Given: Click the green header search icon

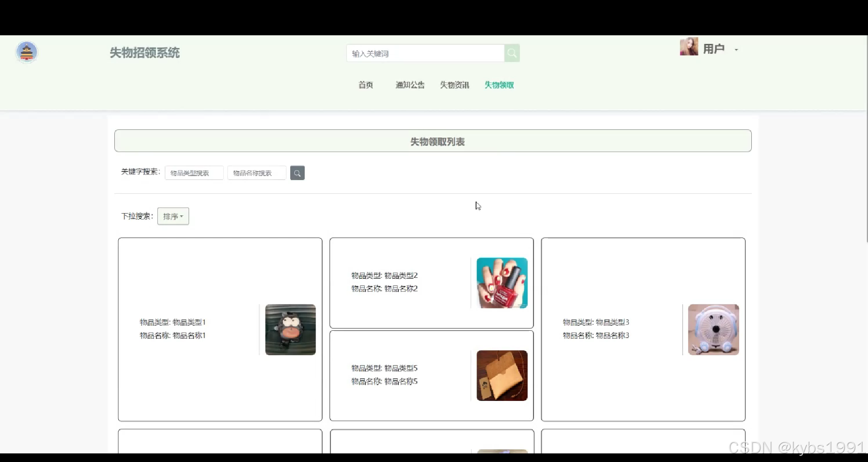Looking at the screenshot, I should pyautogui.click(x=512, y=53).
